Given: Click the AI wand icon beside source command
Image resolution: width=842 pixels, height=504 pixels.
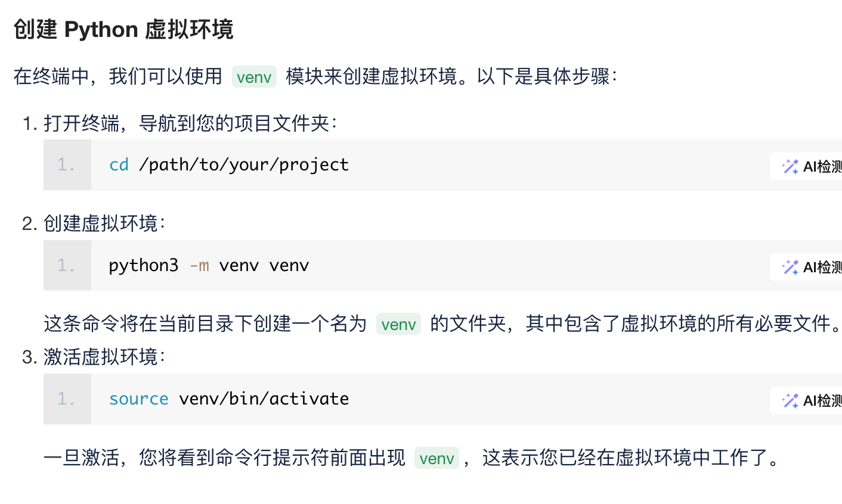Looking at the screenshot, I should point(790,400).
